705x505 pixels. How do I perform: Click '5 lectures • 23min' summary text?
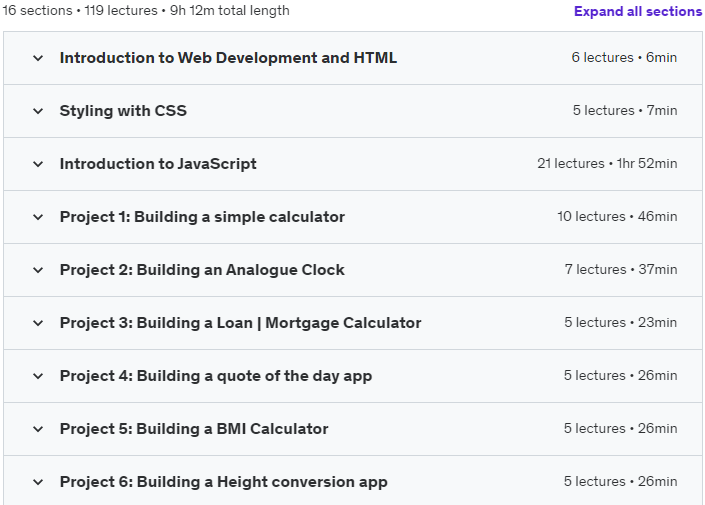pyautogui.click(x=620, y=323)
